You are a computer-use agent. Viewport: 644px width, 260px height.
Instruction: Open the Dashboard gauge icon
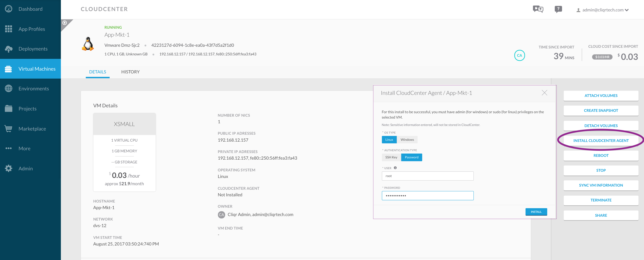[8, 9]
